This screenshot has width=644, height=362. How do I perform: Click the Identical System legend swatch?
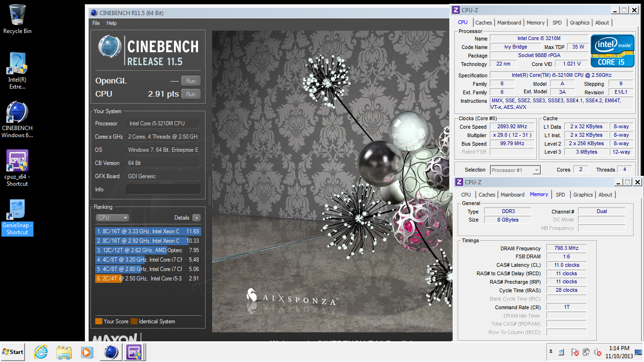click(x=134, y=321)
